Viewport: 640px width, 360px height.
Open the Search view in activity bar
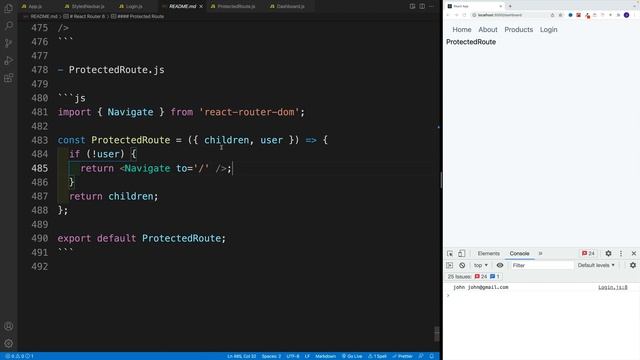point(8,26)
